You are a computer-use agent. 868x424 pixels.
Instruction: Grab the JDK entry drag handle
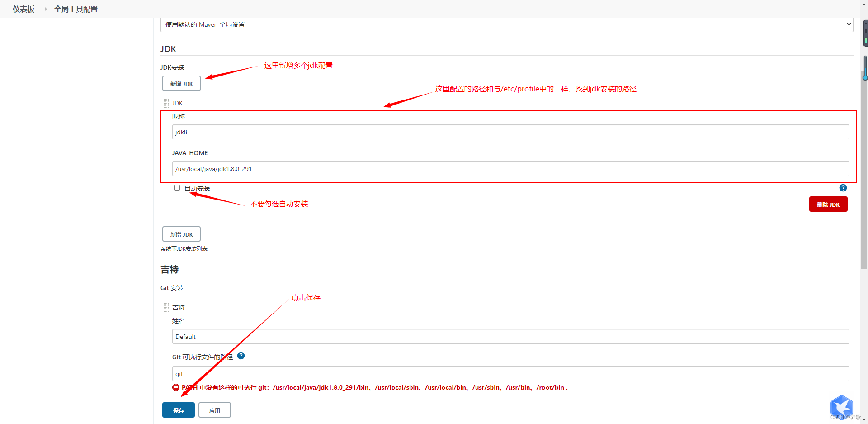click(x=166, y=103)
